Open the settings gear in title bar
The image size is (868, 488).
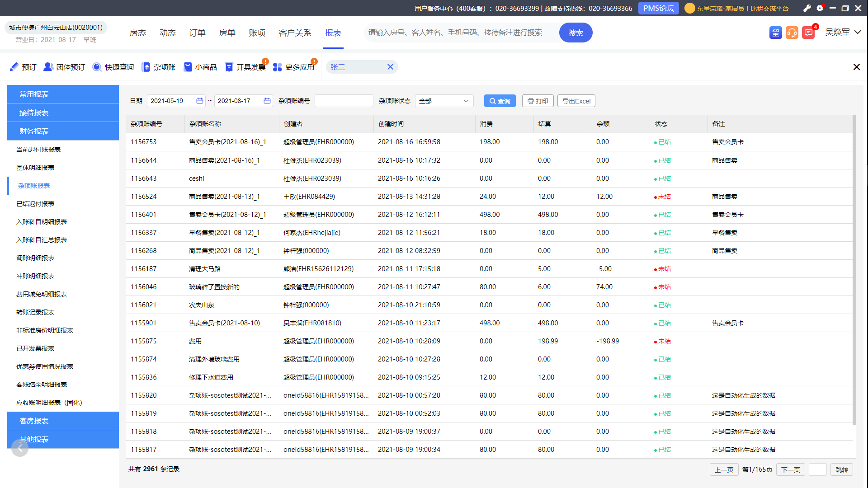coord(820,8)
